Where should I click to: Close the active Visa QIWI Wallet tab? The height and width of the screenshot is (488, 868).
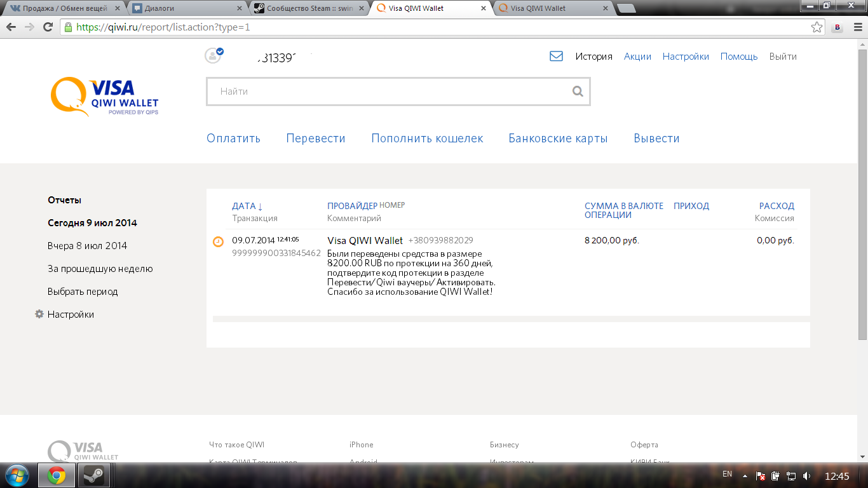pyautogui.click(x=483, y=9)
